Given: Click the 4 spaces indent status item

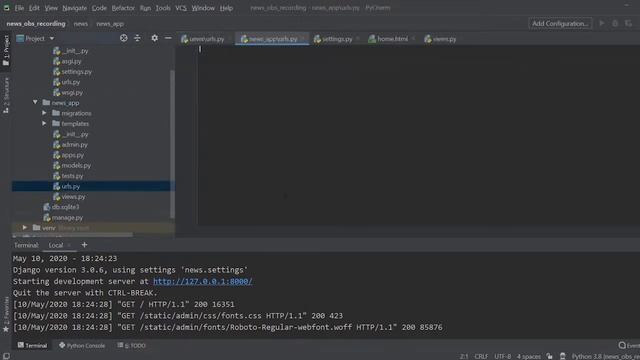Looking at the screenshot, I should 529,356.
